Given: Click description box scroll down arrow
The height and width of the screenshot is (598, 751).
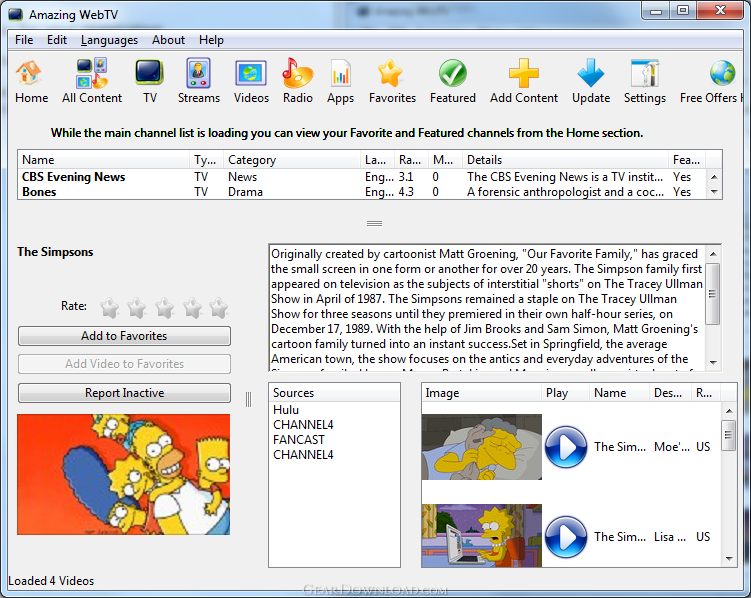Looking at the screenshot, I should tap(713, 362).
